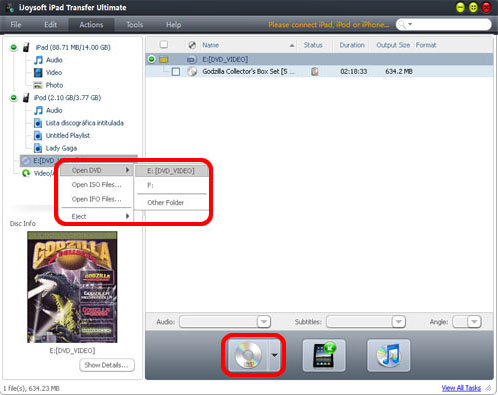Click the Godzilla DVD cover thumbnail
498x395 pixels.
click(72, 287)
